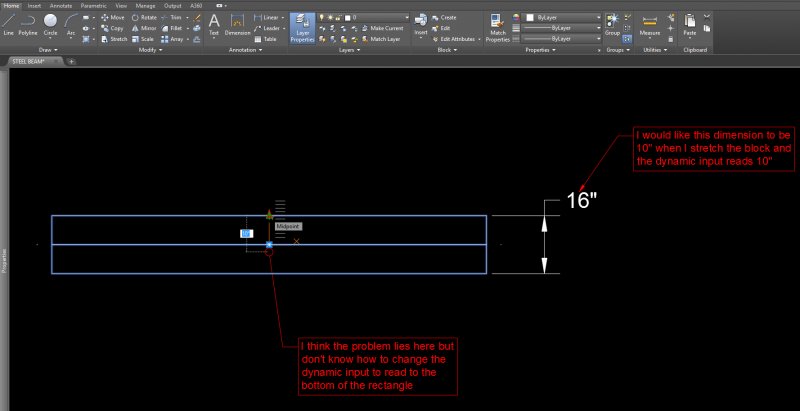Click the Match Properties tool
The width and height of the screenshot is (800, 411).
tap(497, 28)
